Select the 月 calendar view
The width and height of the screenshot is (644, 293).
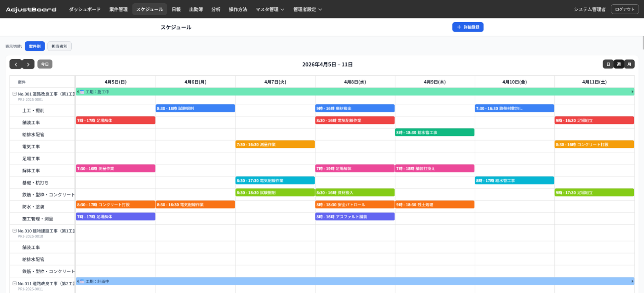click(629, 64)
